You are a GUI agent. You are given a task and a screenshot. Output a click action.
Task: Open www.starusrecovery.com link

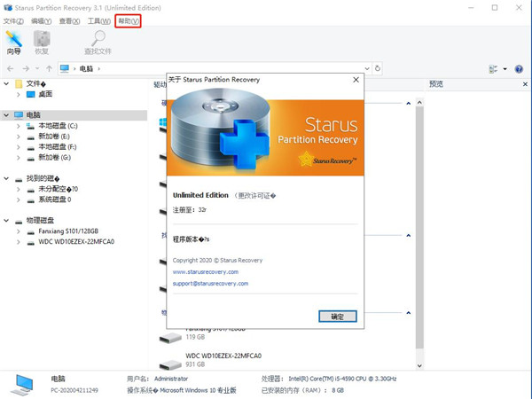(206, 272)
